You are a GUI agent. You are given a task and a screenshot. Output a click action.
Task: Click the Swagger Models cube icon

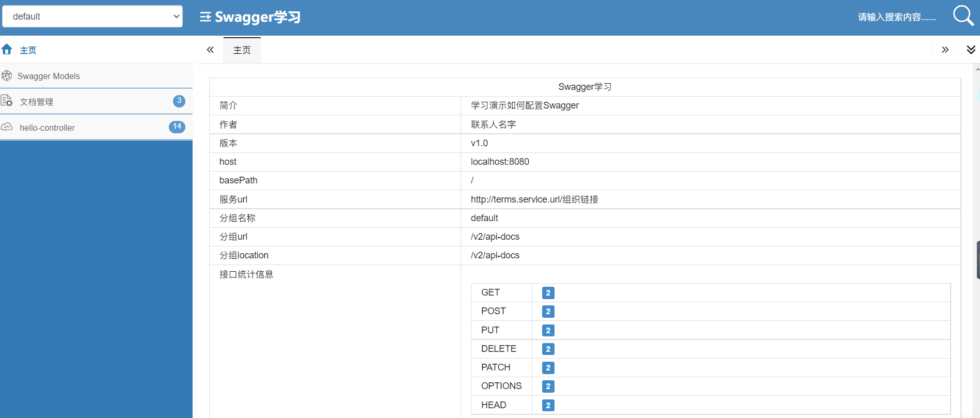[7, 76]
